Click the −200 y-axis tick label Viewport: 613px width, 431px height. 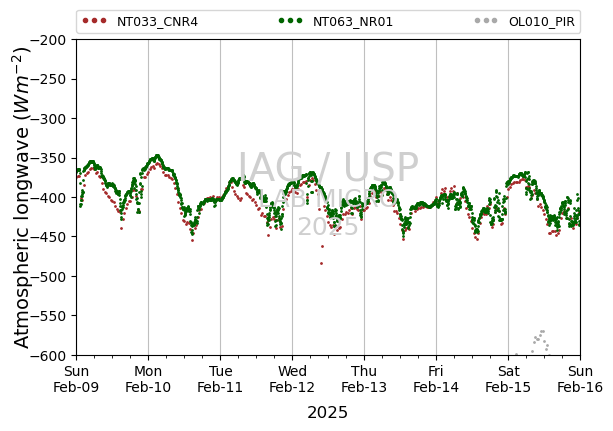(48, 40)
